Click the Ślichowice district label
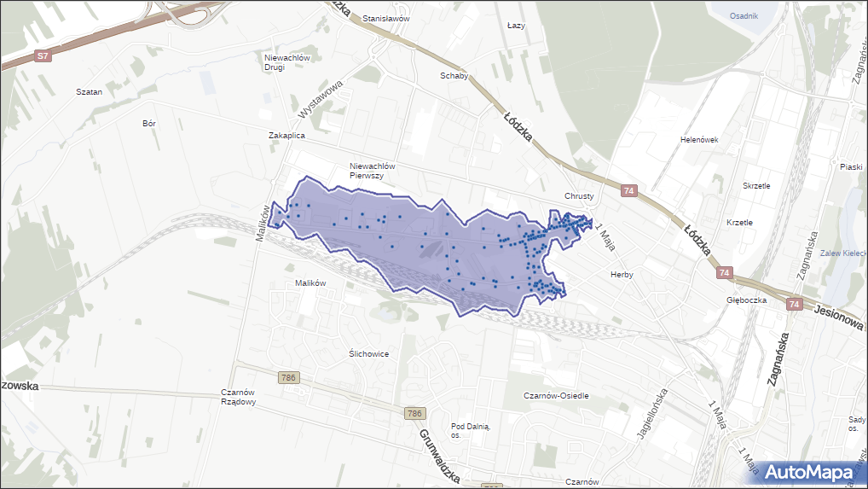This screenshot has height=489, width=868. [369, 353]
